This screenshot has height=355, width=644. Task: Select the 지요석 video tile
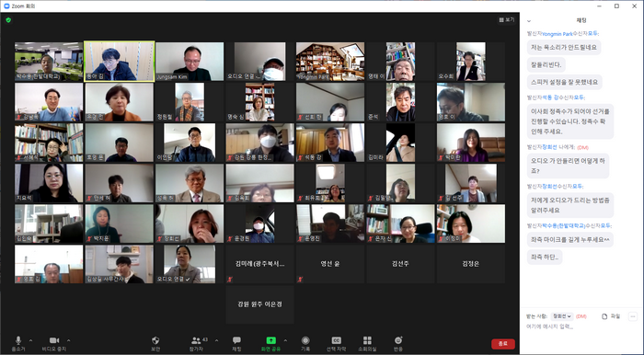49,183
